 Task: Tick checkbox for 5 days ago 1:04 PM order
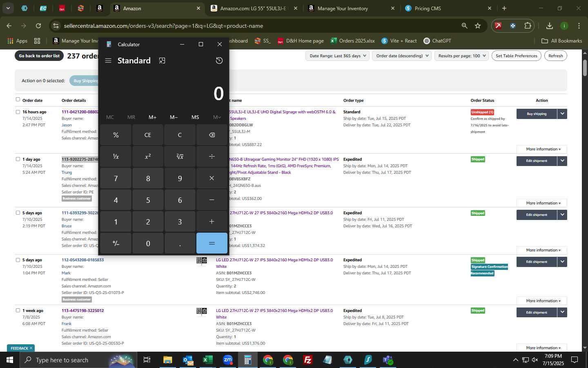click(18, 260)
